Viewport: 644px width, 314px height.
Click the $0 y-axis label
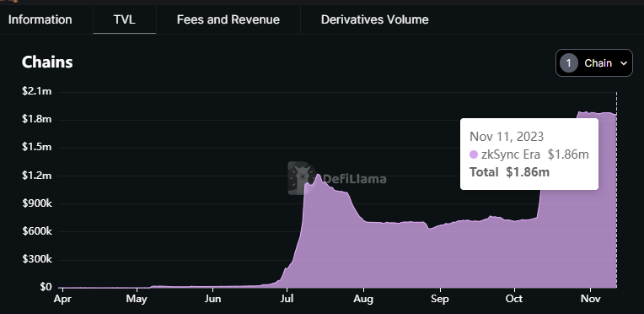click(46, 287)
